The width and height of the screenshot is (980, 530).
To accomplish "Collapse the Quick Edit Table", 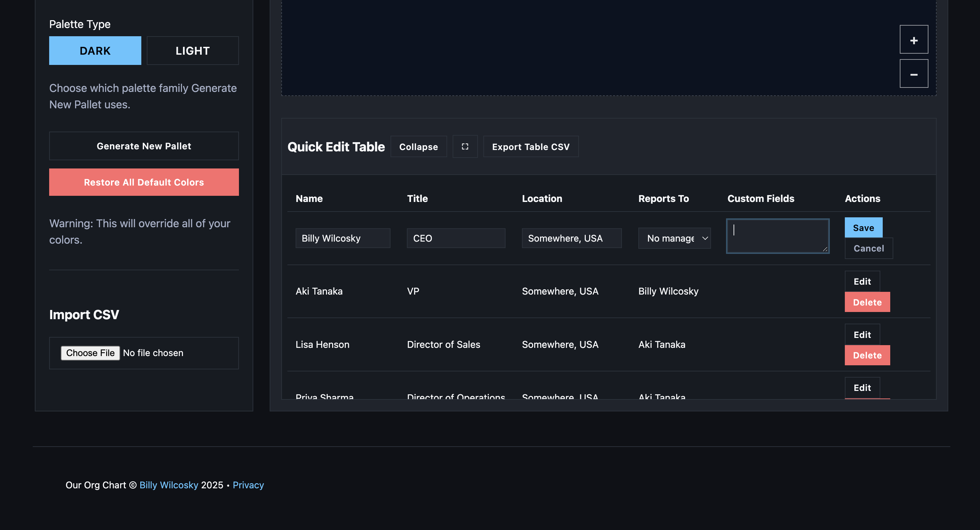I will pos(418,147).
